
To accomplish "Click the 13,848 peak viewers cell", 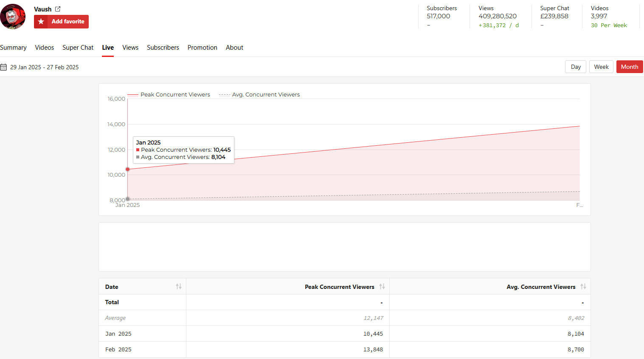I will [x=373, y=350].
